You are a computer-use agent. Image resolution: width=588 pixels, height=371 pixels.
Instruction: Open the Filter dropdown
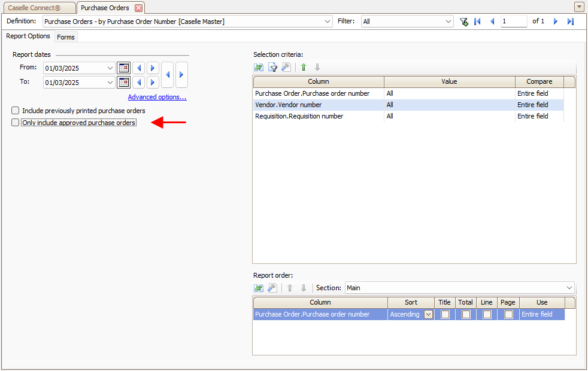pyautogui.click(x=448, y=22)
